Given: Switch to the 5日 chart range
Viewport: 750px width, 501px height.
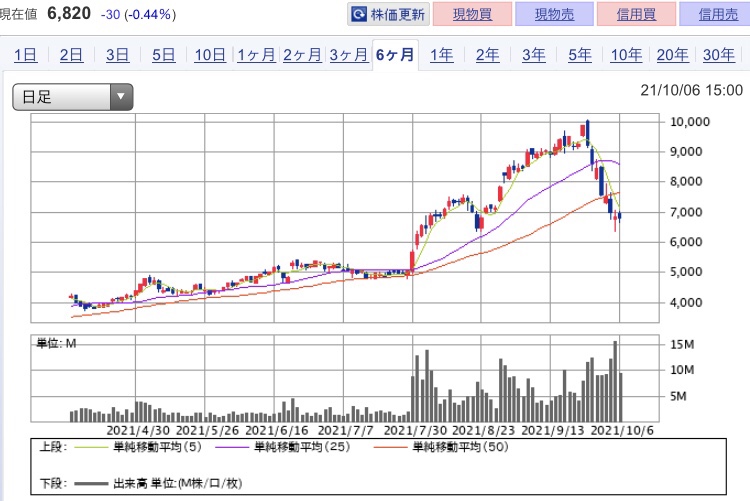Looking at the screenshot, I should tap(164, 55).
